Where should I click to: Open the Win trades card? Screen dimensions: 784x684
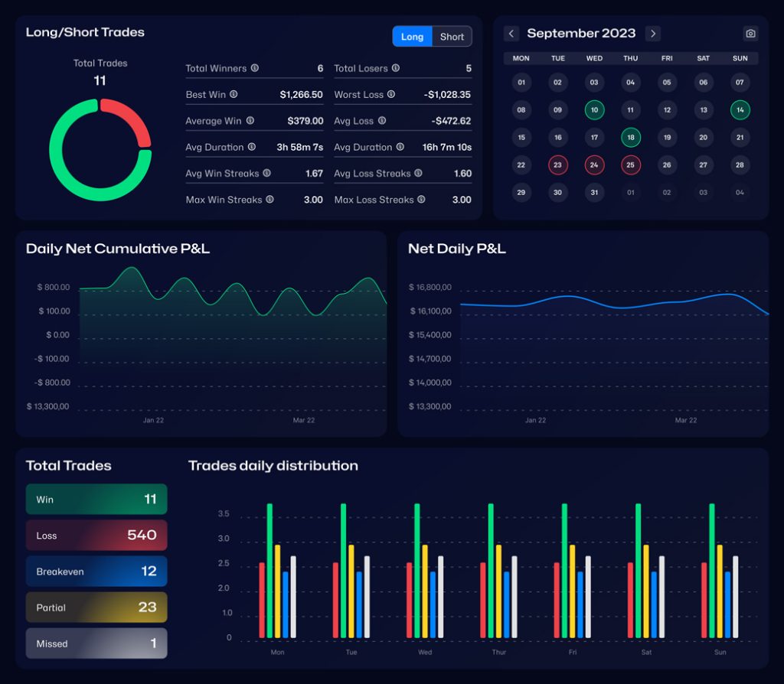96,499
